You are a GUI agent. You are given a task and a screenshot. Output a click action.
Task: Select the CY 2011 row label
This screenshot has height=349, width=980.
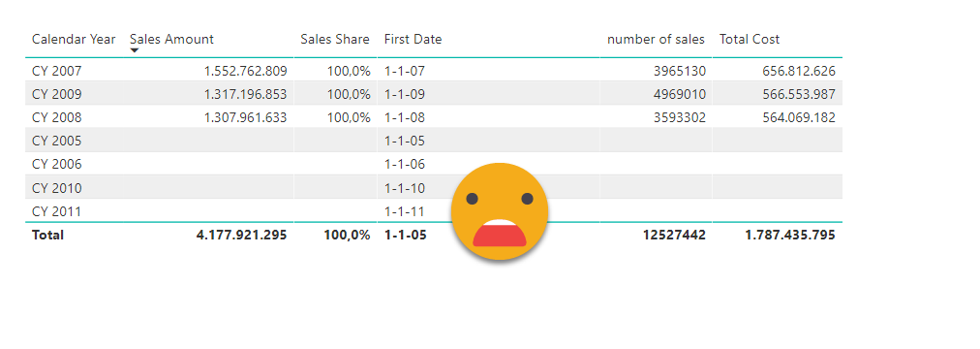[x=57, y=211]
